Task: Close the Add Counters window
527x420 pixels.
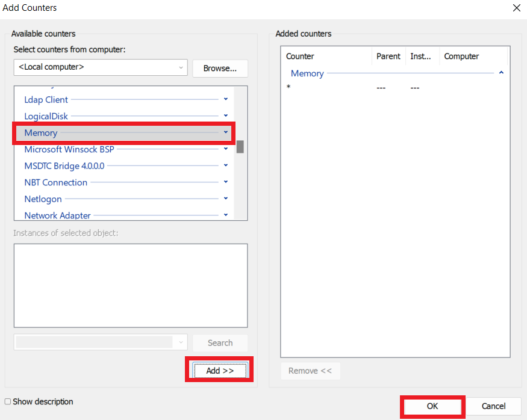Action: (516, 8)
